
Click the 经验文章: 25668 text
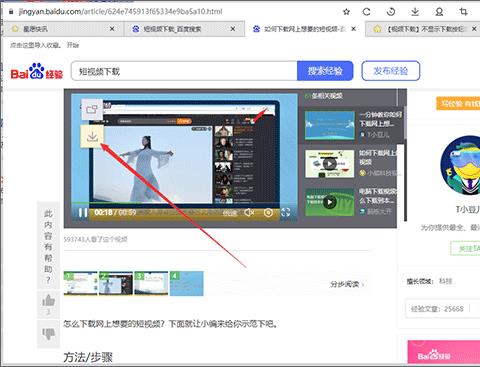[x=437, y=309]
